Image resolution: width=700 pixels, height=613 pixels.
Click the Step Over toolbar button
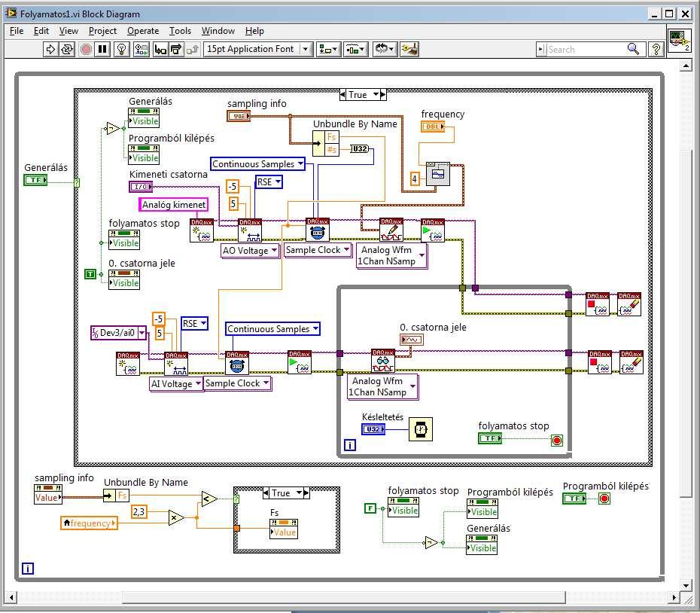(176, 49)
